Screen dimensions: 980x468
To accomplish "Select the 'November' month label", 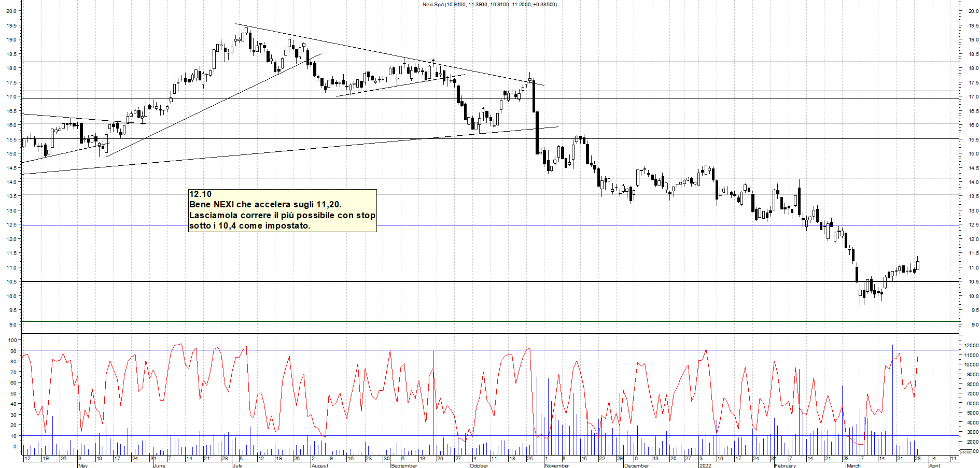I will 557,465.
